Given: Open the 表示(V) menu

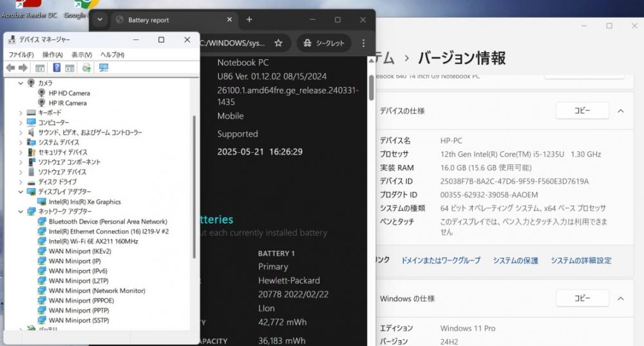Looking at the screenshot, I should (81, 55).
